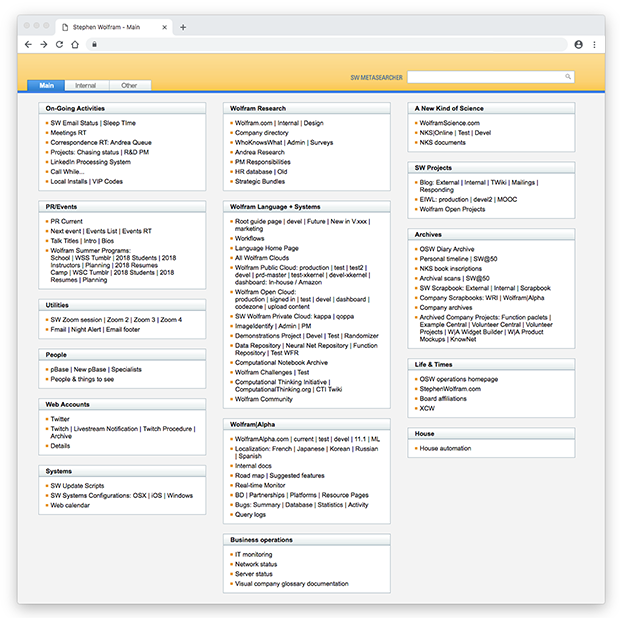The width and height of the screenshot is (620, 620).
Task: Open the Language Home Page link
Action: click(x=267, y=248)
